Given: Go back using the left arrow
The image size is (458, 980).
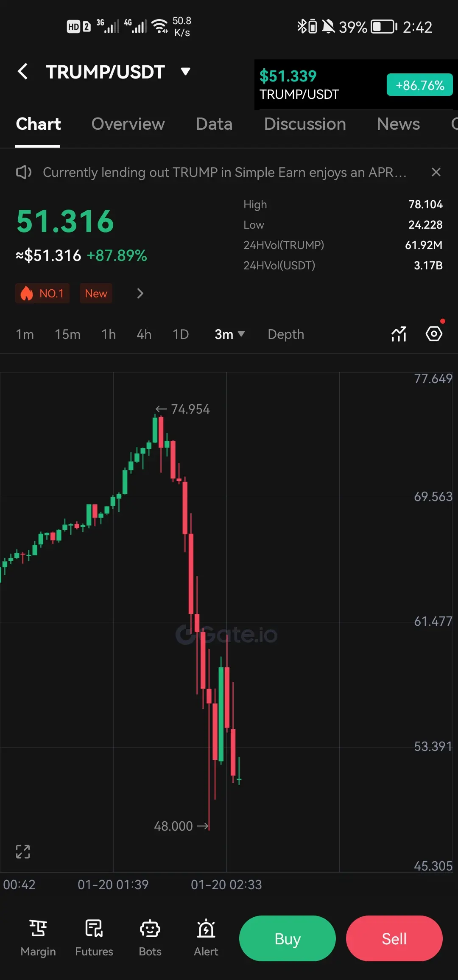Looking at the screenshot, I should (x=23, y=71).
